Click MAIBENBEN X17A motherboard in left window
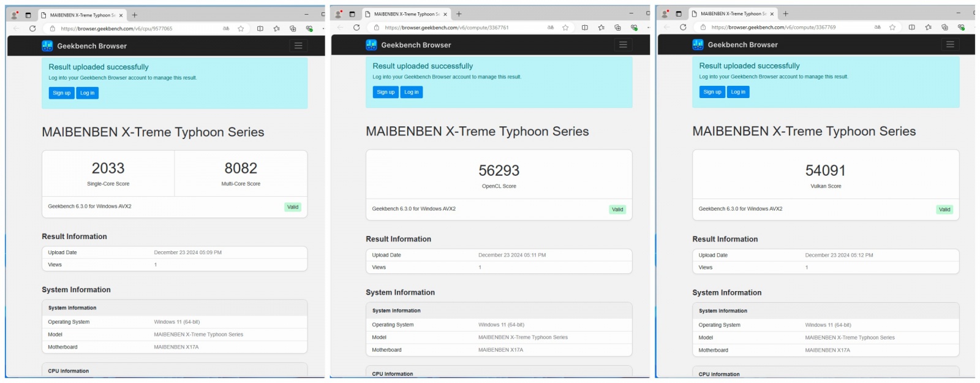The height and width of the screenshot is (383, 980). [176, 347]
